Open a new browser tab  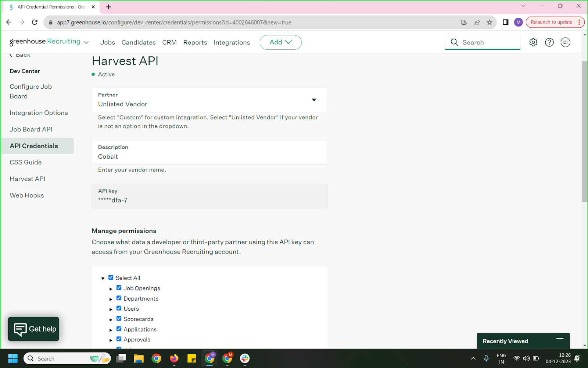tap(108, 7)
